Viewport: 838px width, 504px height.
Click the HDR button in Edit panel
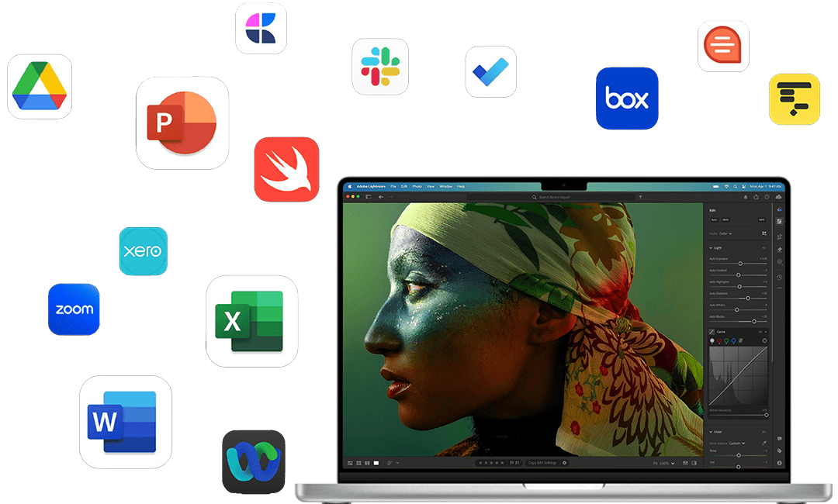click(x=761, y=219)
